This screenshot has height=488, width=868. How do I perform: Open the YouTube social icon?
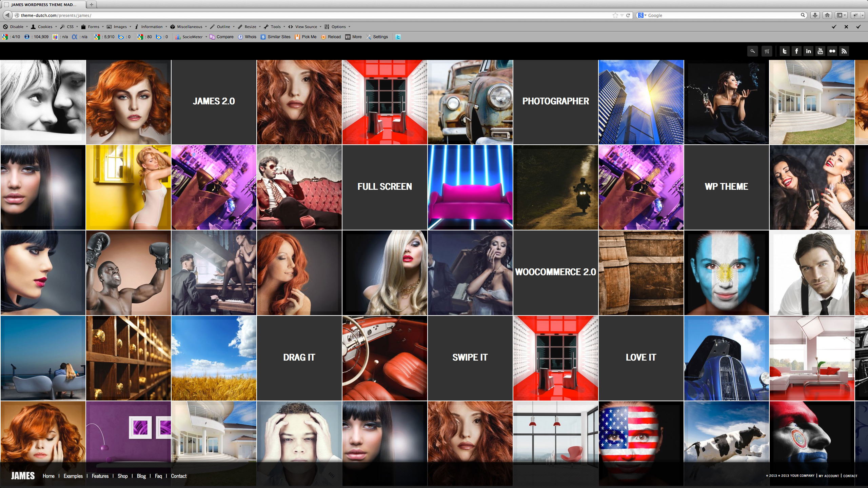(820, 51)
